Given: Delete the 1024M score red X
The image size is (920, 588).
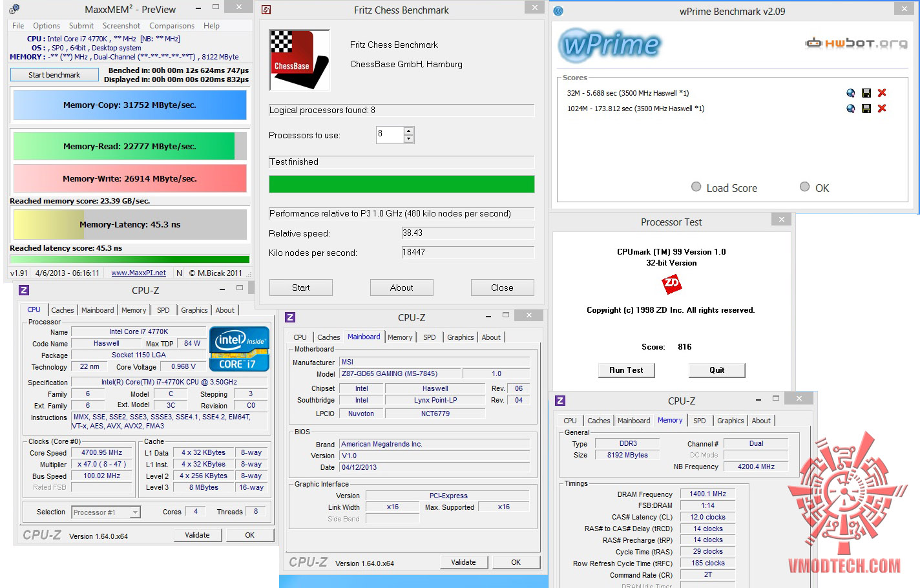Looking at the screenshot, I should click(x=882, y=109).
